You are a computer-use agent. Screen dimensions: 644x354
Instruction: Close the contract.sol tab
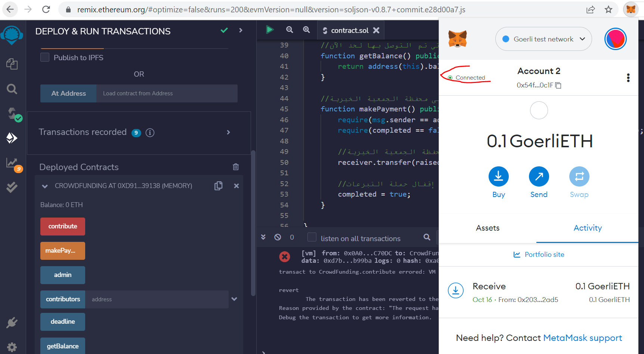(x=377, y=30)
